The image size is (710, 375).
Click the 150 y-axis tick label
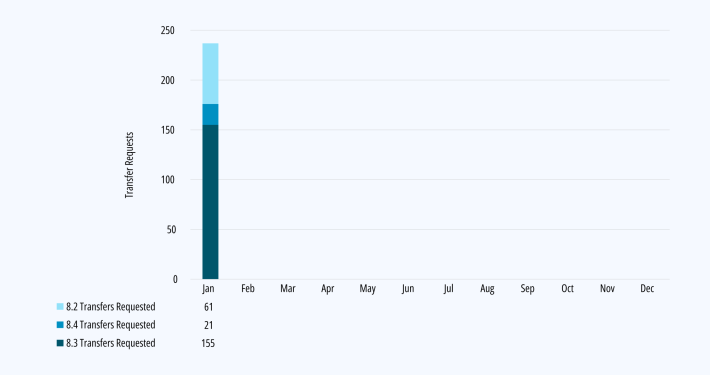168,130
